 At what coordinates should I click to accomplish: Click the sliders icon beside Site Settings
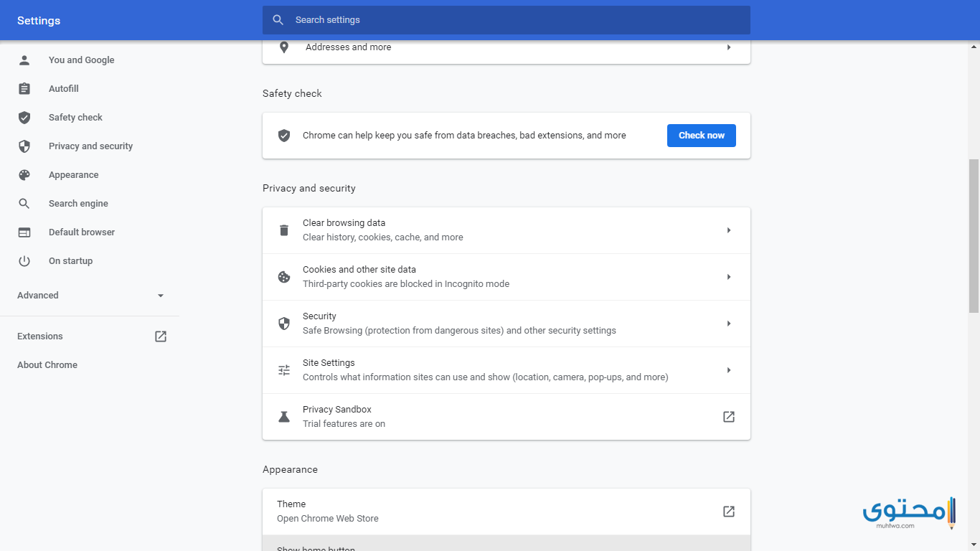[x=284, y=370]
